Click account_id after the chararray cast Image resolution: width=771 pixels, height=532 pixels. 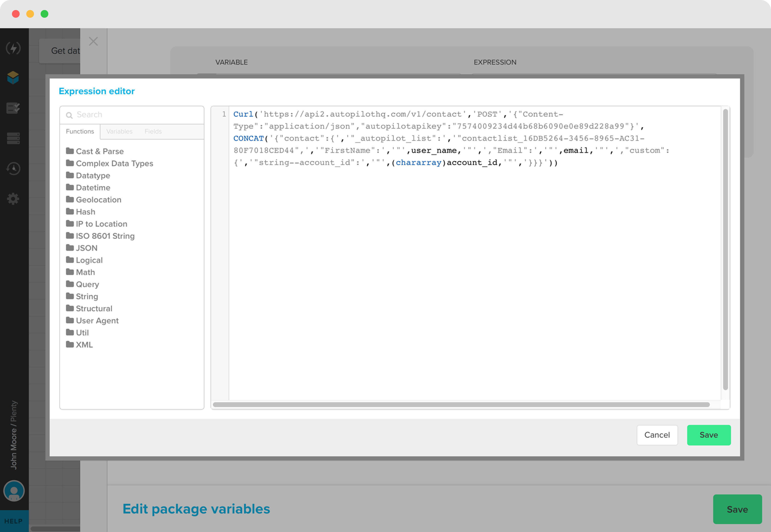472,162
